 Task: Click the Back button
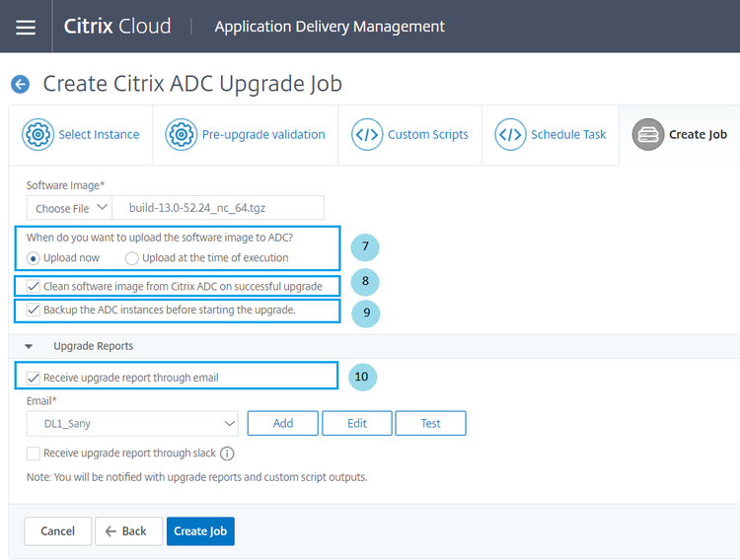[128, 531]
